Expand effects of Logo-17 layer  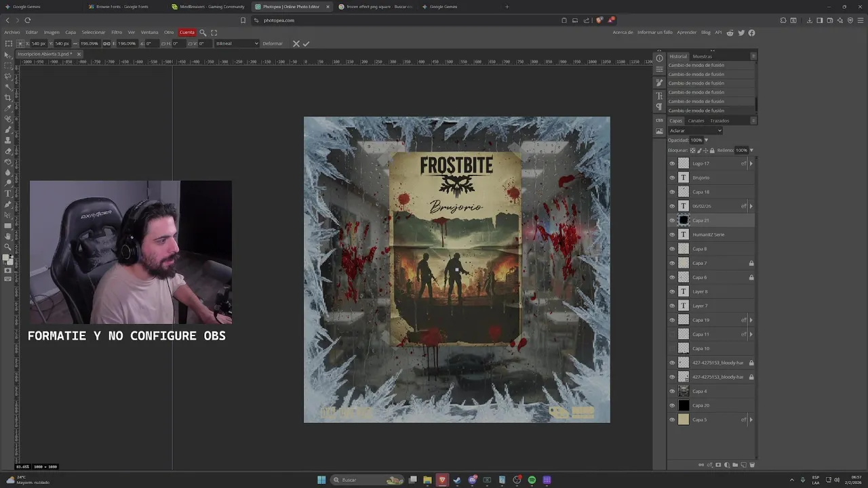[x=751, y=163]
